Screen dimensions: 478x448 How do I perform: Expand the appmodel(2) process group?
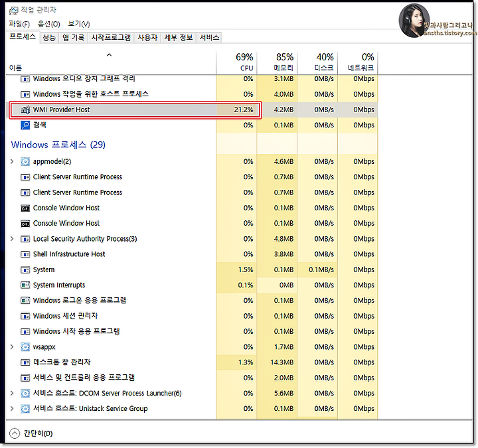(12, 161)
